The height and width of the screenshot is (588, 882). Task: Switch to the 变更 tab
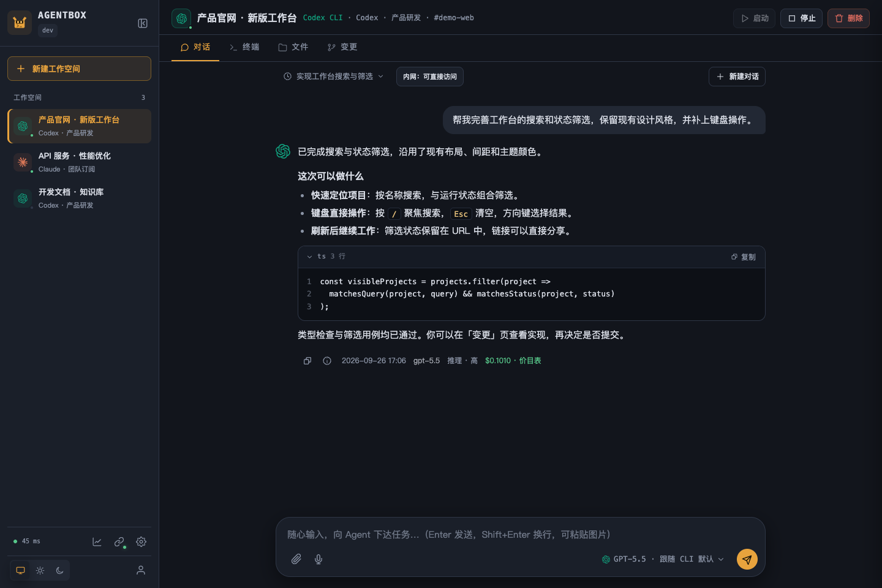[342, 47]
